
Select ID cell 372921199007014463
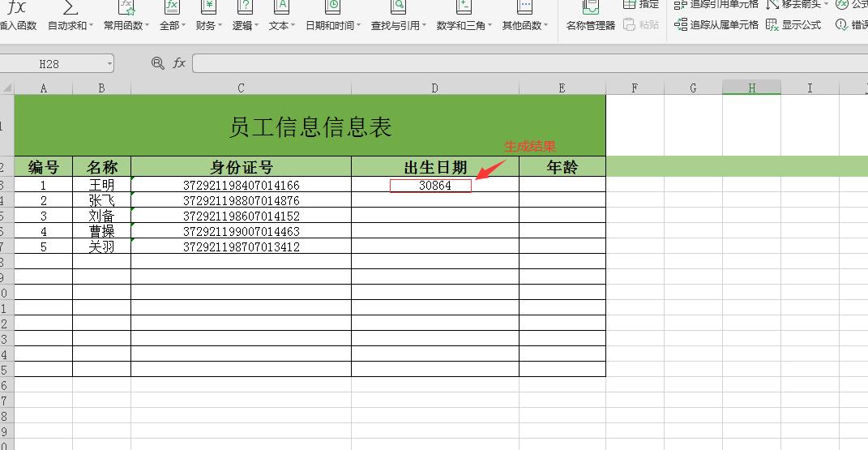tap(241, 231)
